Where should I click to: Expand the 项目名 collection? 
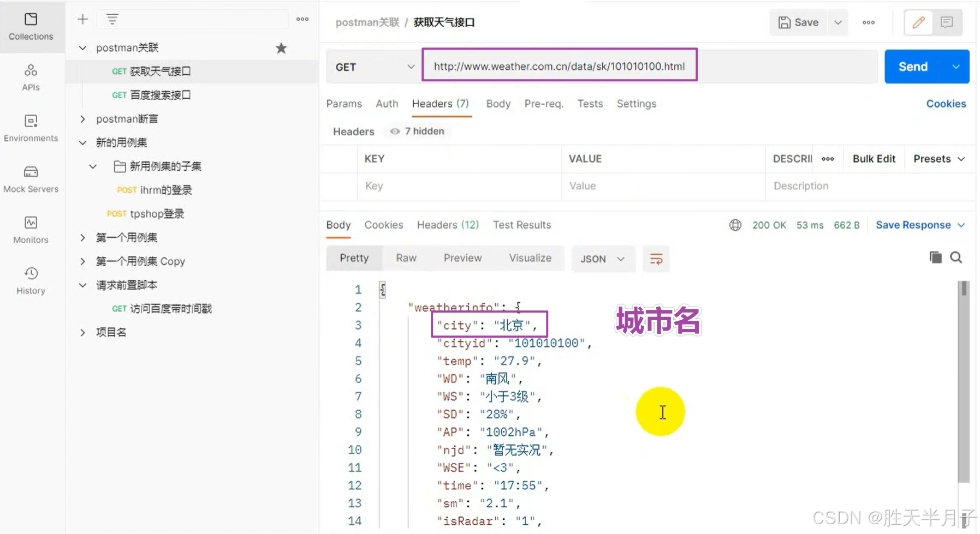coord(82,333)
